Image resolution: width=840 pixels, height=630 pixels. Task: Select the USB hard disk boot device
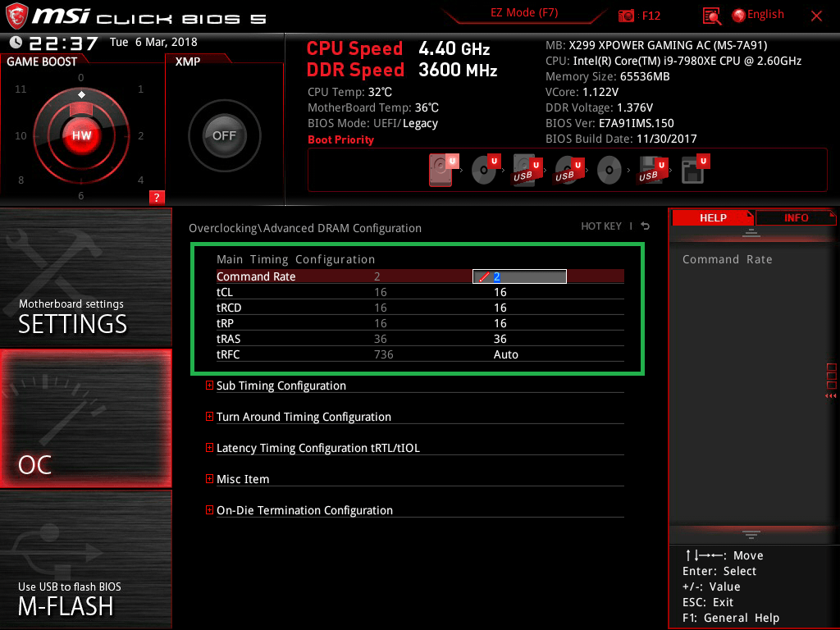(527, 169)
